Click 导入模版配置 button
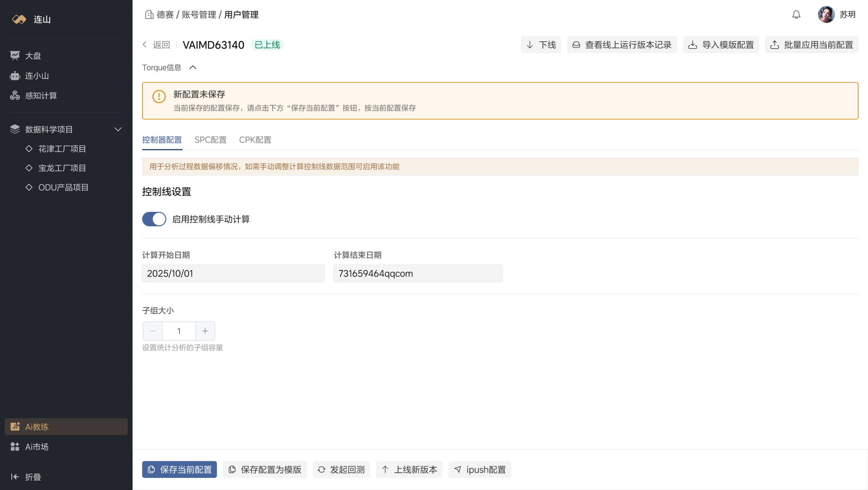The width and height of the screenshot is (868, 490). [721, 45]
